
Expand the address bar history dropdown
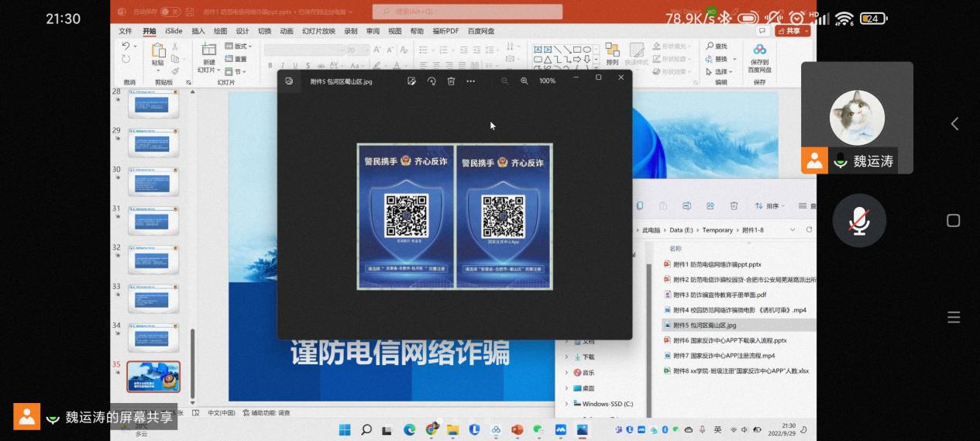[792, 230]
